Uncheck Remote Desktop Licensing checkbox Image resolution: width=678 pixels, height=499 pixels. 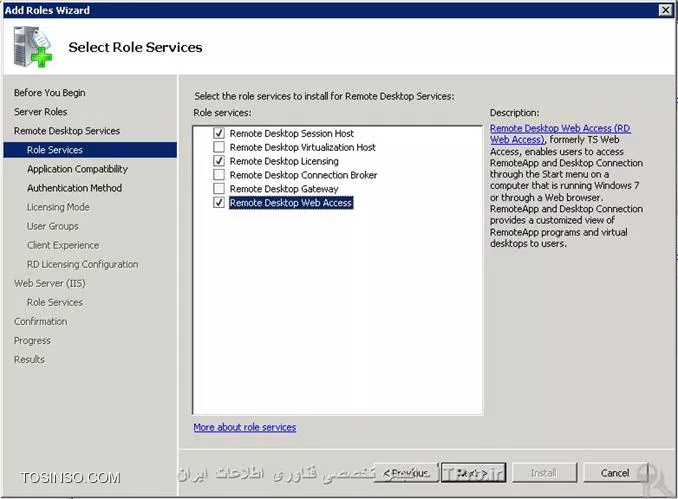click(x=219, y=161)
